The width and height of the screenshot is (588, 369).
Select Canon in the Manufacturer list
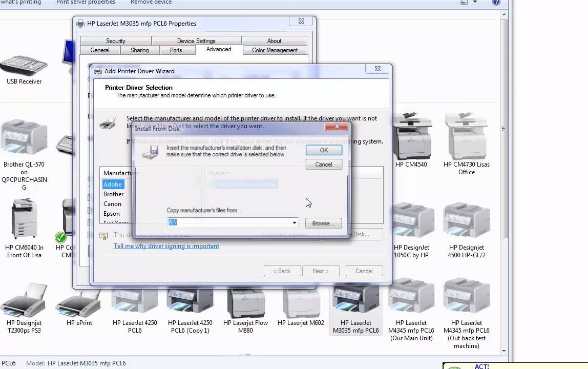tap(113, 204)
